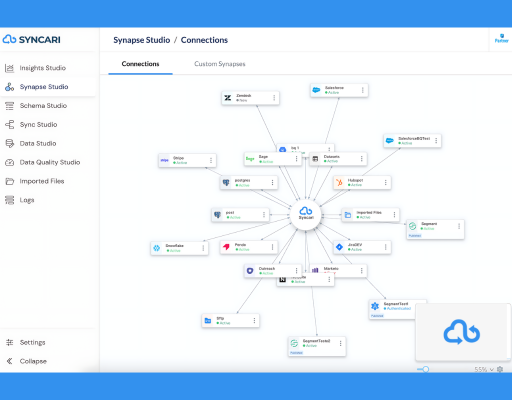Open the Sage node options menu
Image resolution: width=512 pixels, height=400 pixels.
coord(296,159)
